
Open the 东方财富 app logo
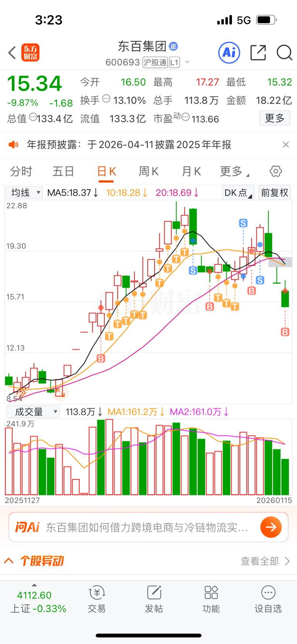click(30, 53)
